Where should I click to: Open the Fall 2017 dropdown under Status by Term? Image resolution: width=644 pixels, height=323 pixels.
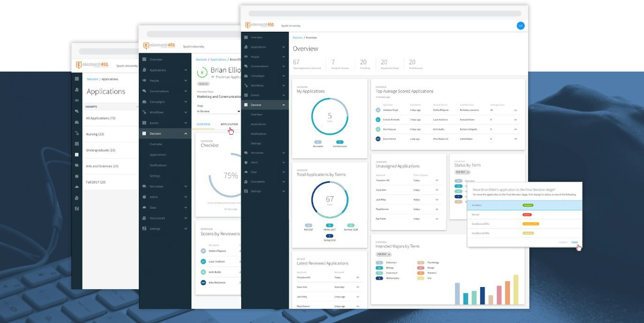462,172
